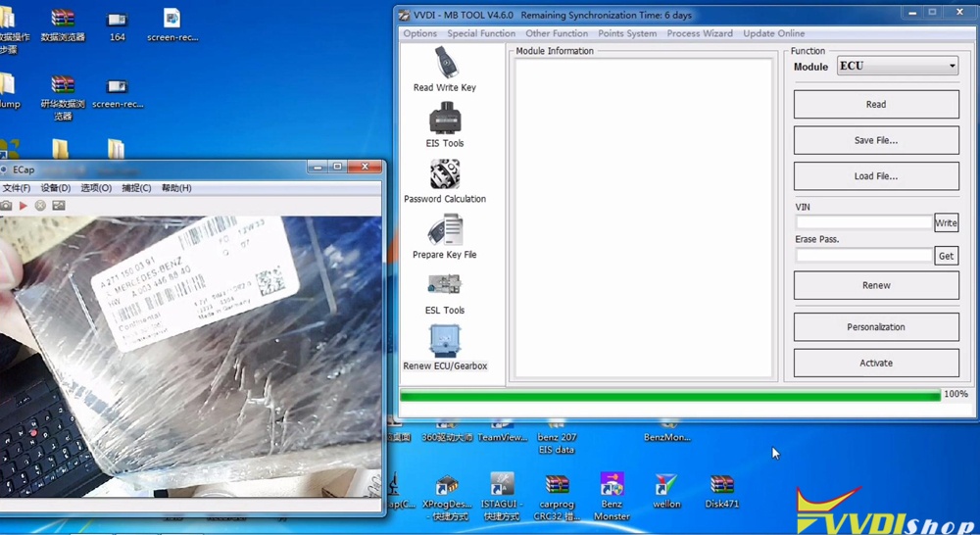Open ESL Tools in VVDI sidebar
This screenshot has height=535, width=980.
444,292
